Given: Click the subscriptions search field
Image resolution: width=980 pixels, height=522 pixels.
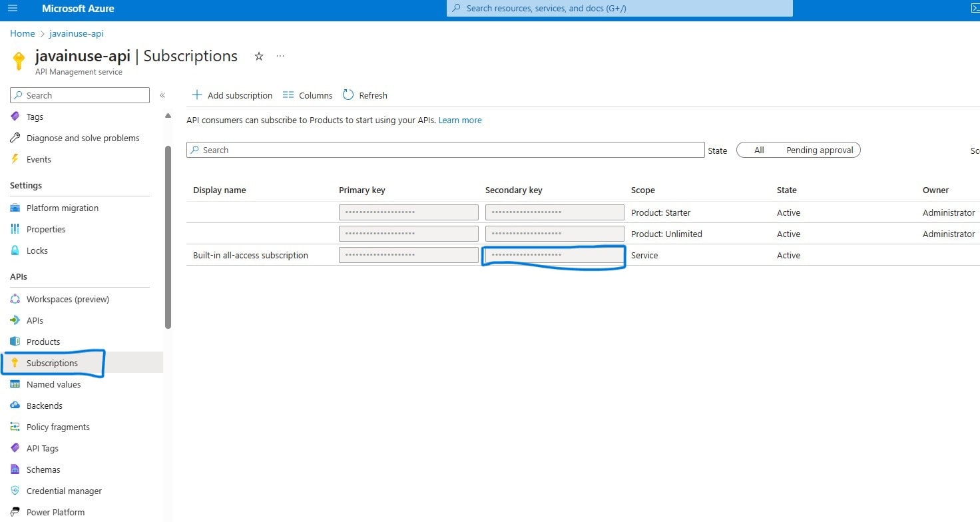Looking at the screenshot, I should [x=445, y=150].
